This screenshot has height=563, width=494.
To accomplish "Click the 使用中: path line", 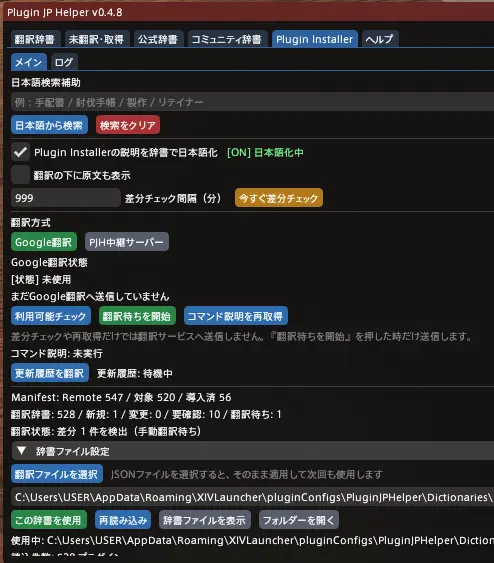I will (252, 540).
